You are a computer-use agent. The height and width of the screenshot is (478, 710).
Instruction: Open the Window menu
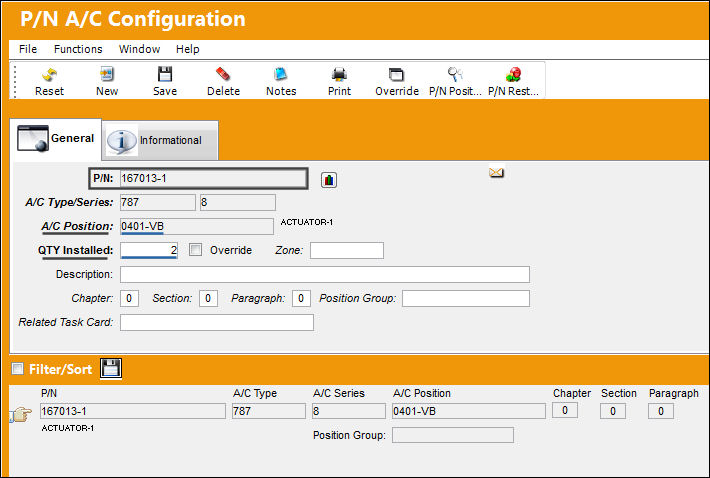[139, 49]
